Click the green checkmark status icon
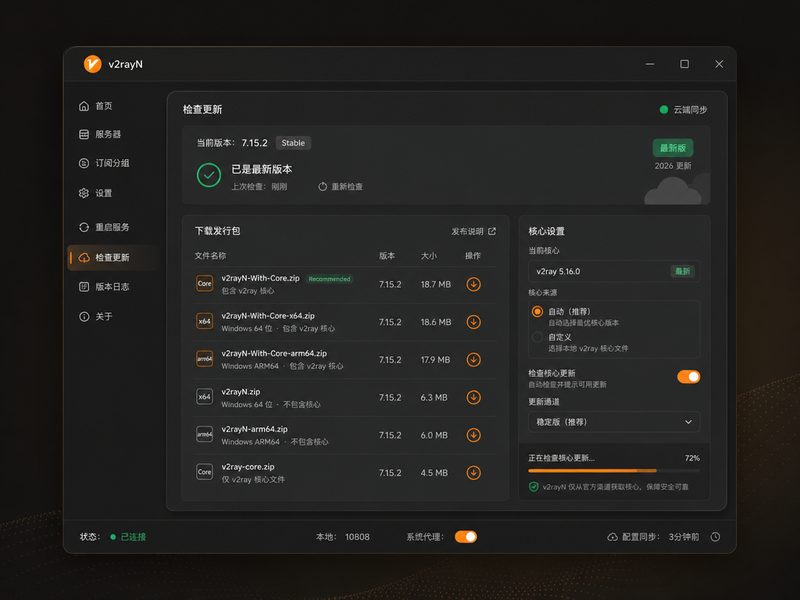This screenshot has height=600, width=800. tap(209, 175)
